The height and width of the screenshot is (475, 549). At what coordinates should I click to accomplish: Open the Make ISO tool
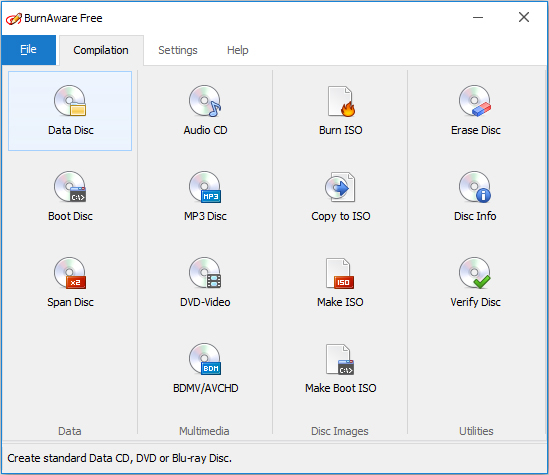point(340,283)
